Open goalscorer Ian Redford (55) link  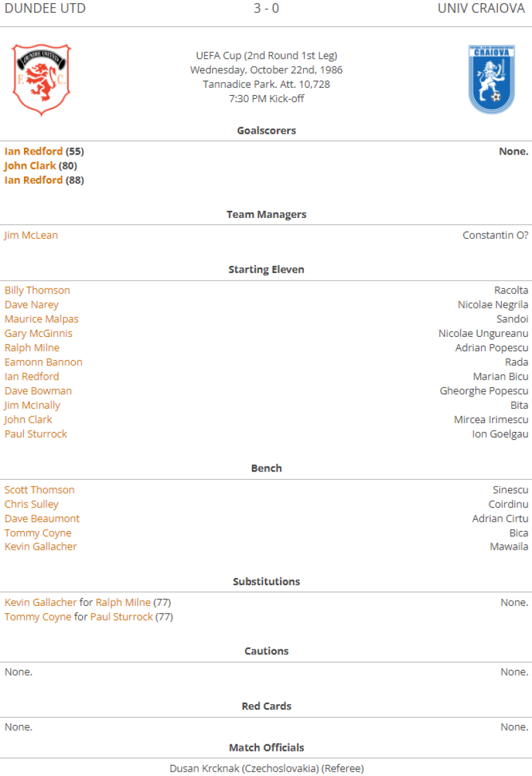point(34,151)
